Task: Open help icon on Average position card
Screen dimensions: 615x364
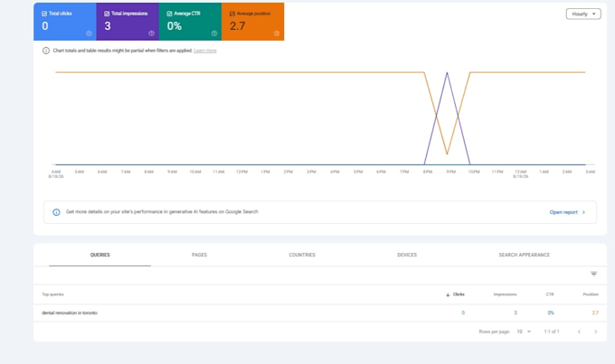Action: [277, 33]
